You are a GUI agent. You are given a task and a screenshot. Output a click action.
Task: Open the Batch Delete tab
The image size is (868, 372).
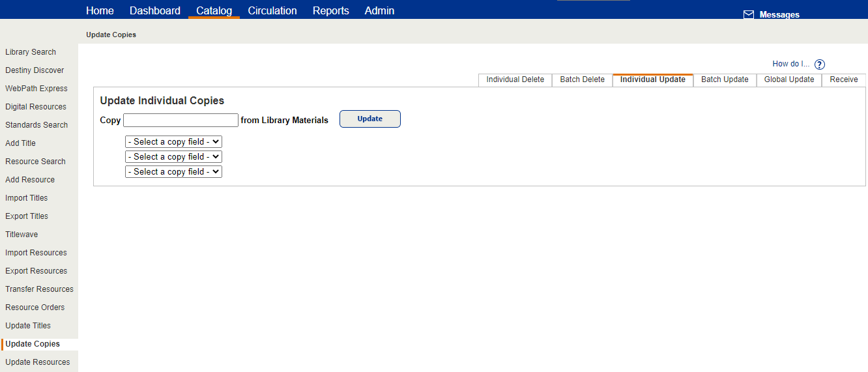tap(582, 79)
